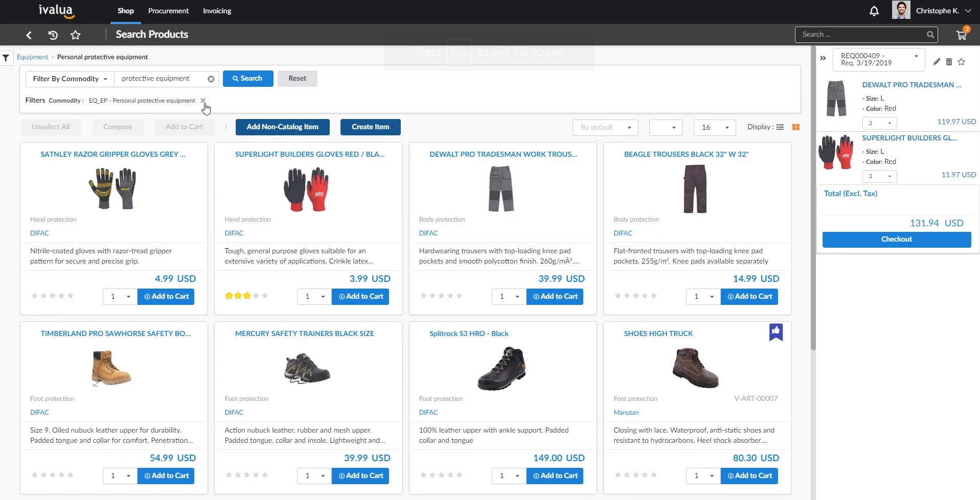Open the By default sort dropdown

[605, 128]
